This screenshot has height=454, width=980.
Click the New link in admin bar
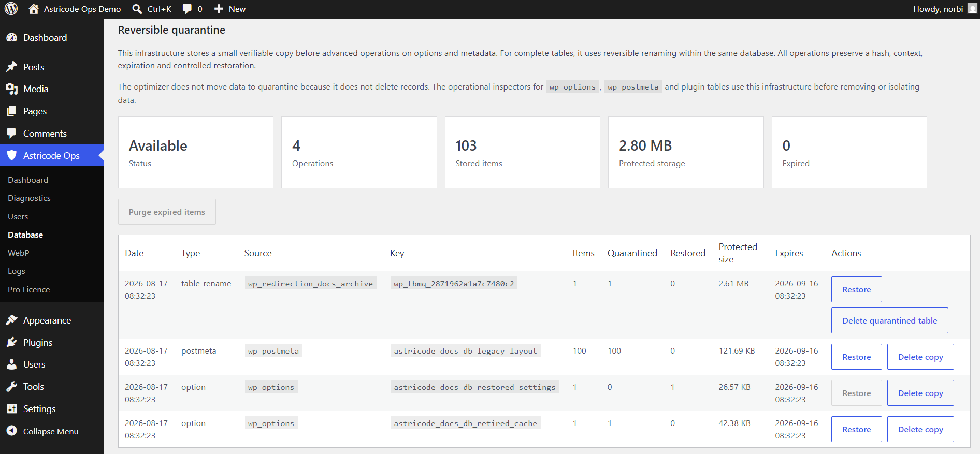pyautogui.click(x=237, y=9)
